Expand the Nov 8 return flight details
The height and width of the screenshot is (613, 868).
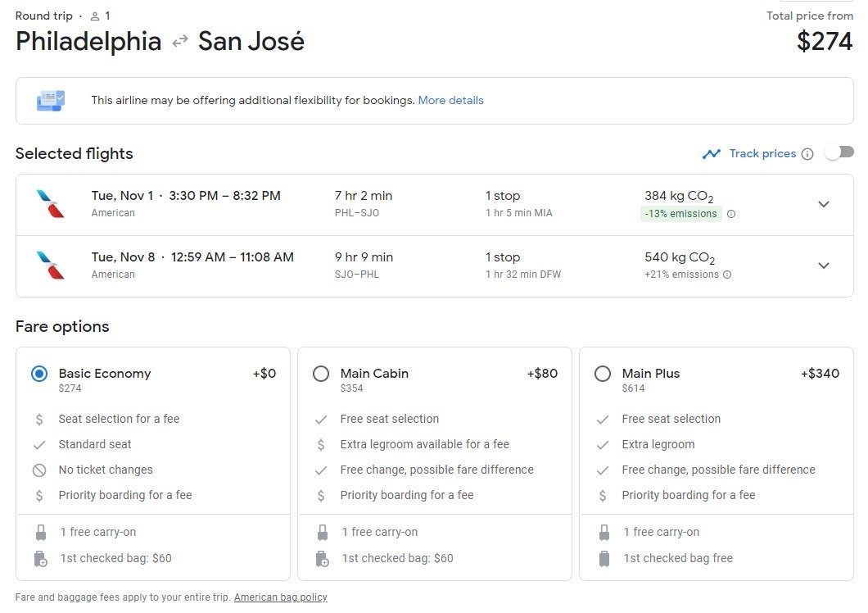(x=824, y=265)
